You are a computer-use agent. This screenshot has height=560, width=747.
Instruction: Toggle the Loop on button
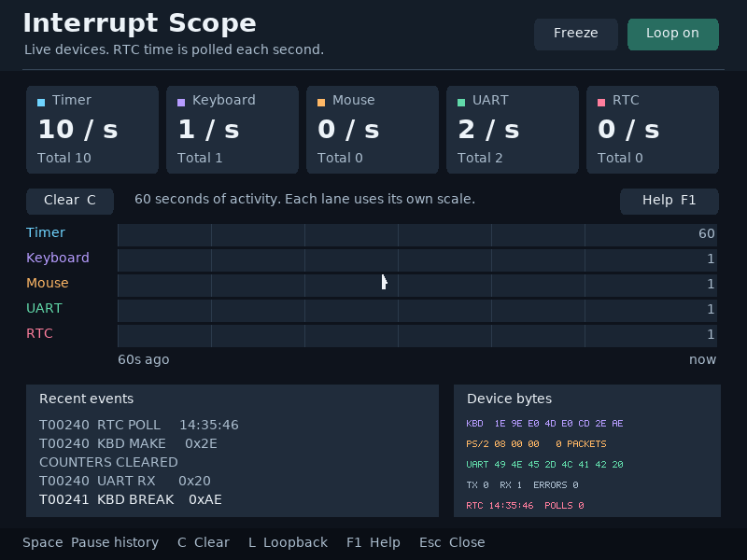click(x=672, y=35)
